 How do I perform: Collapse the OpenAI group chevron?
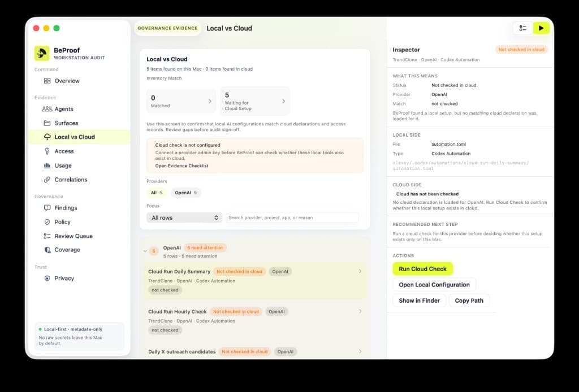(145, 251)
